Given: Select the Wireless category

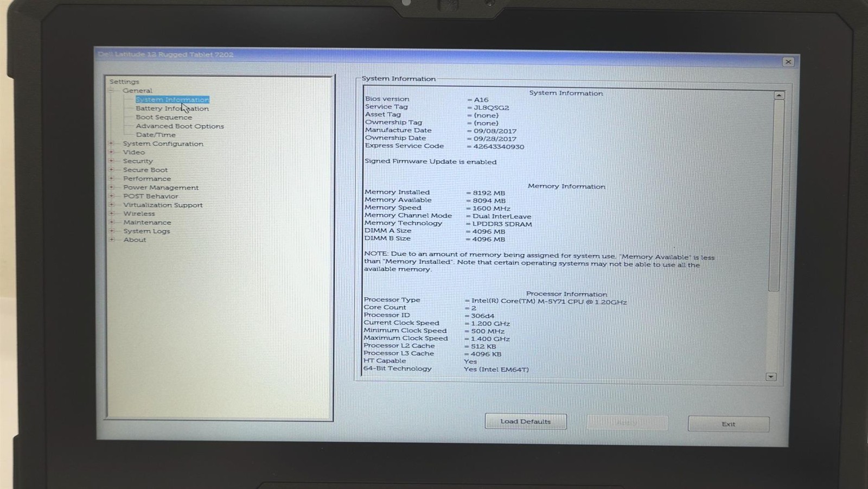Looking at the screenshot, I should 139,214.
